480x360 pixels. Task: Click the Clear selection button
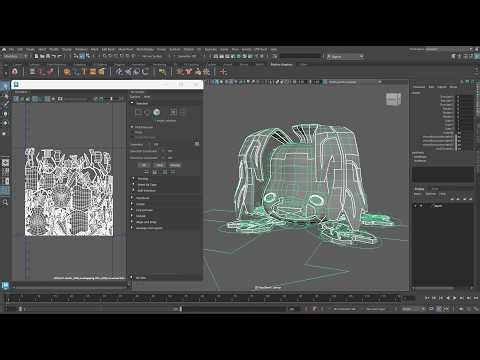point(159,165)
